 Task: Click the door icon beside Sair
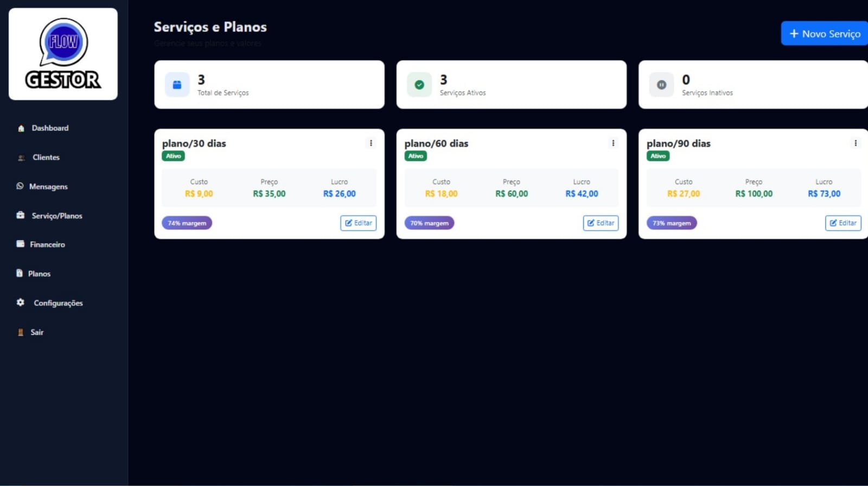[21, 332]
